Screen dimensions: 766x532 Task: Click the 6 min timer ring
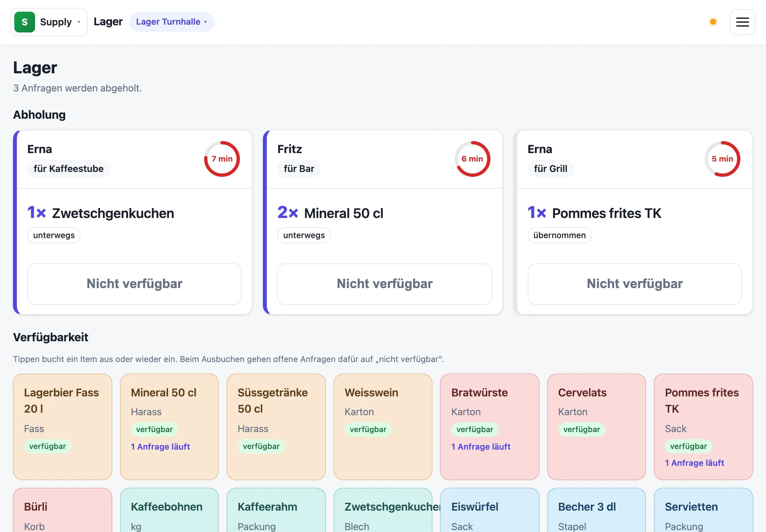pos(472,159)
